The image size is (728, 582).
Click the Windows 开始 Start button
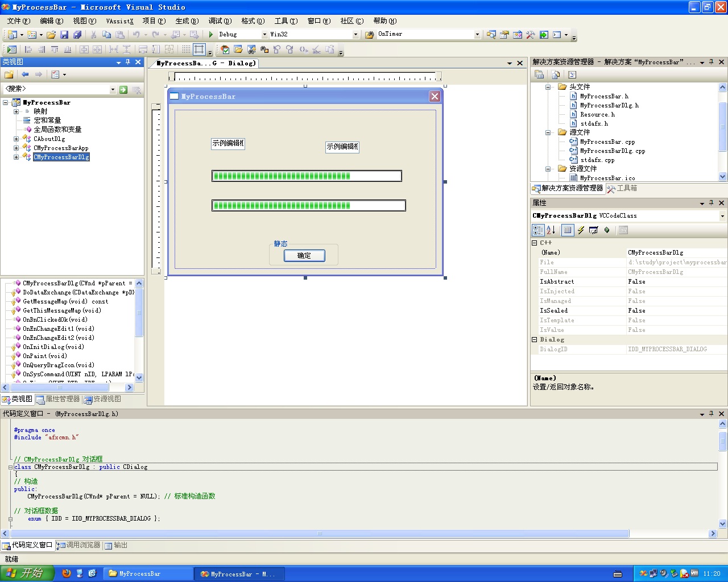coord(27,573)
